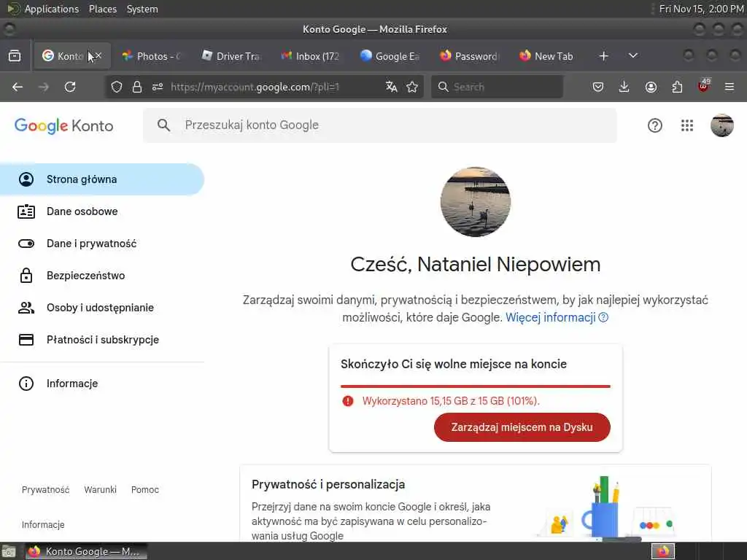Click the clock showing Fri Nov 15
This screenshot has height=560, width=747.
click(701, 9)
